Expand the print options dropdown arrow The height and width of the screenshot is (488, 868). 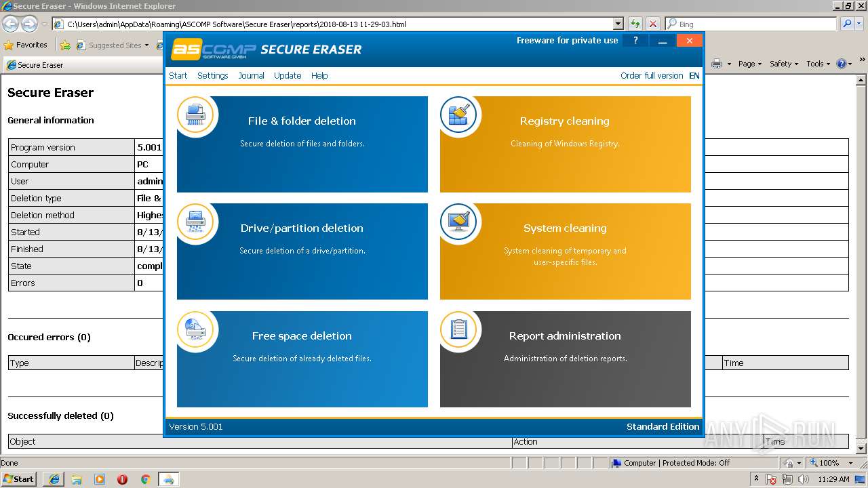729,64
